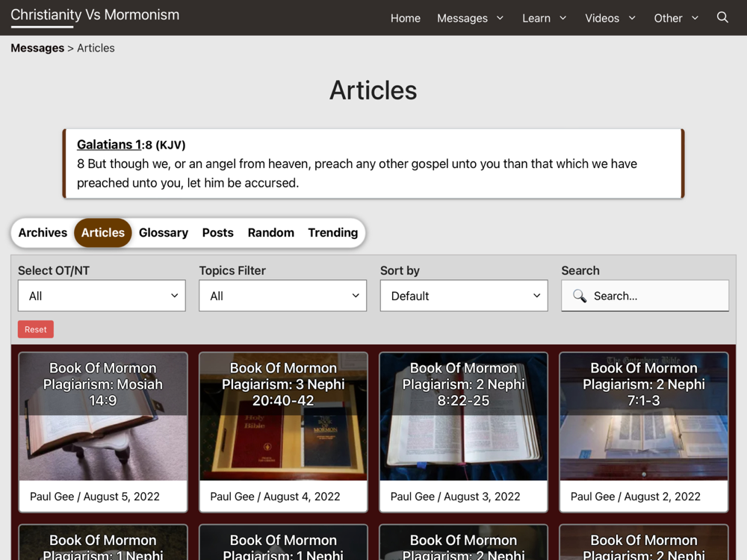The width and height of the screenshot is (747, 560).
Task: Switch to the Posts tab
Action: point(217,232)
